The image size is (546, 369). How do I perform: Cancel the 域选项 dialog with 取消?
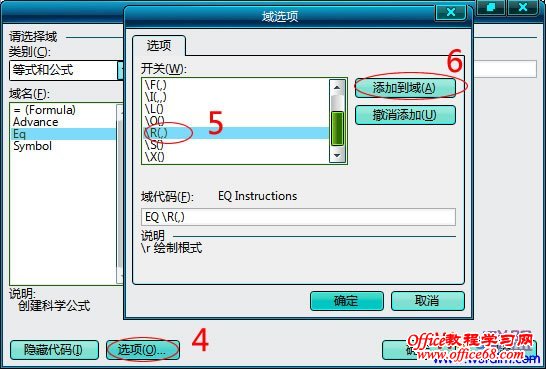tap(428, 301)
